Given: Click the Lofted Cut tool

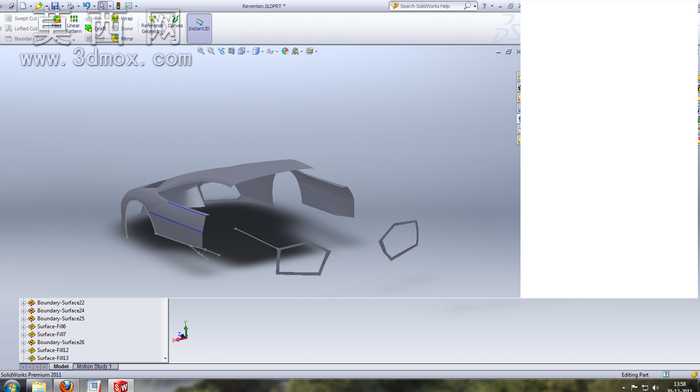Looking at the screenshot, I should point(21,29).
